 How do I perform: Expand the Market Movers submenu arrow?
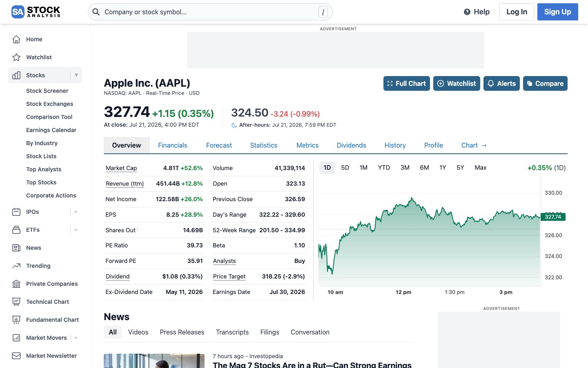click(76, 338)
